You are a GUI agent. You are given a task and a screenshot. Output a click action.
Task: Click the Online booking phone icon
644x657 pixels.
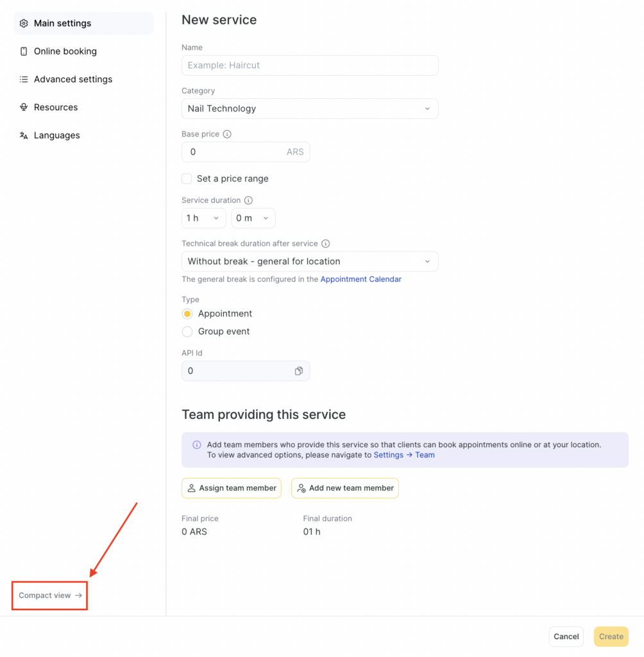[24, 51]
